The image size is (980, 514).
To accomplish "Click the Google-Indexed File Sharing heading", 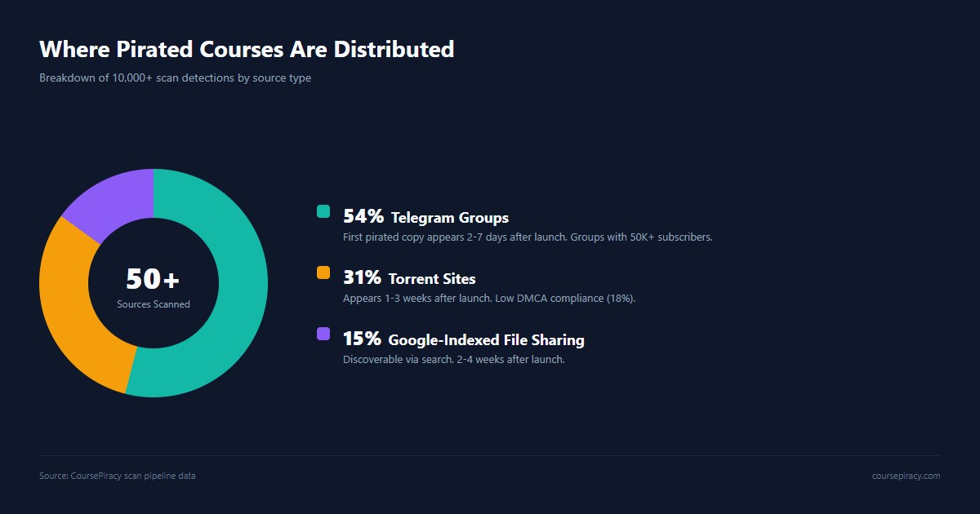I will (486, 340).
